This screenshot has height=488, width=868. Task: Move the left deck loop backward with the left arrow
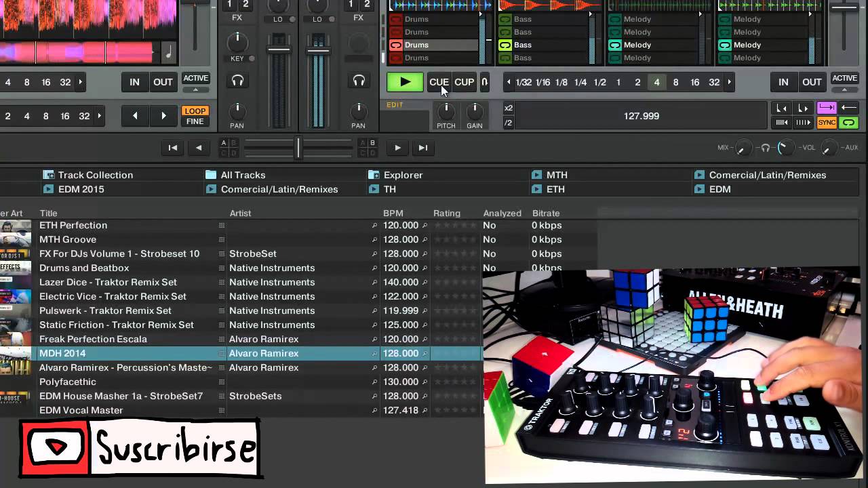tap(135, 116)
